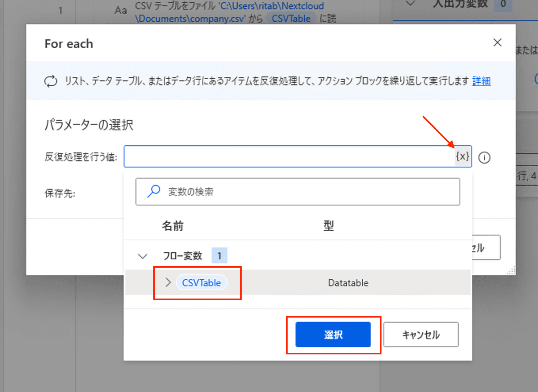Select the CSVTable variable in the list

coord(201,283)
